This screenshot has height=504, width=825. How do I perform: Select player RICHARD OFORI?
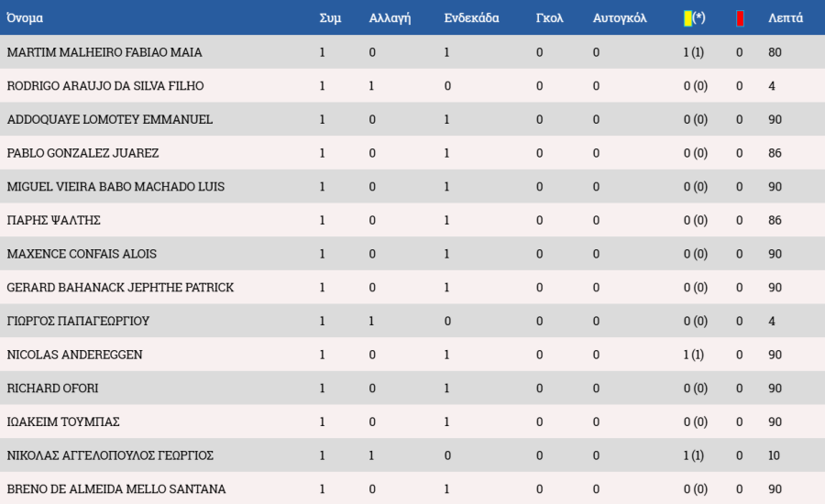(x=52, y=389)
